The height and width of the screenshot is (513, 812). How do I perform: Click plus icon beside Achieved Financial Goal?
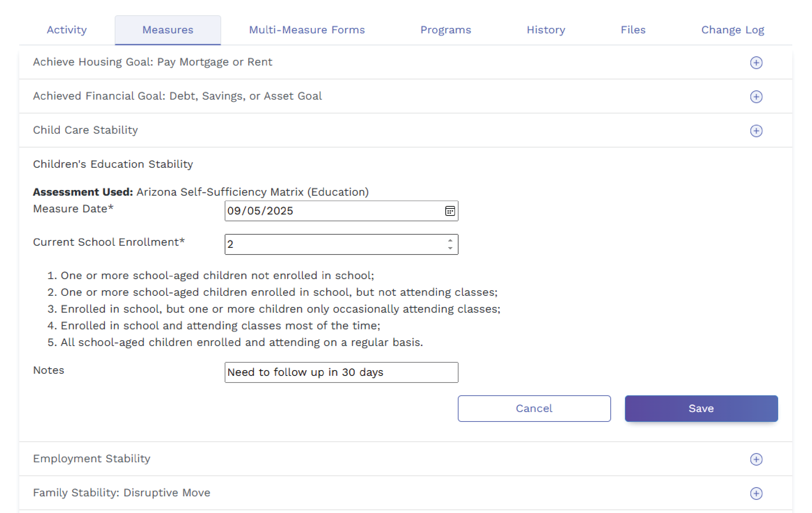click(x=756, y=97)
